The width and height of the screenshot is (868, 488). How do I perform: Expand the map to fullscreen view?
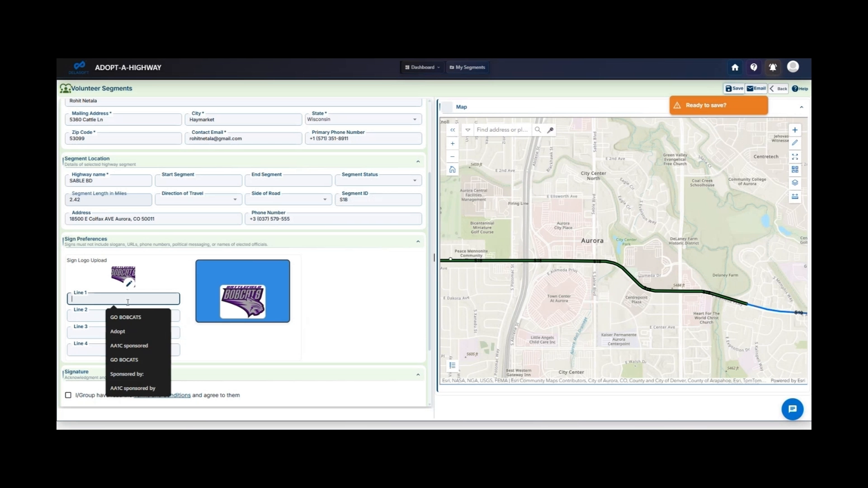pyautogui.click(x=795, y=156)
